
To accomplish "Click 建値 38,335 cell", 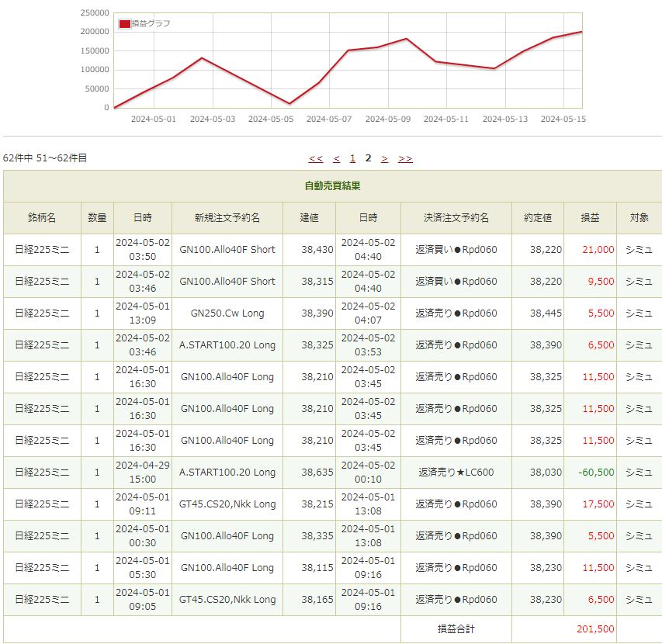I will (x=309, y=536).
